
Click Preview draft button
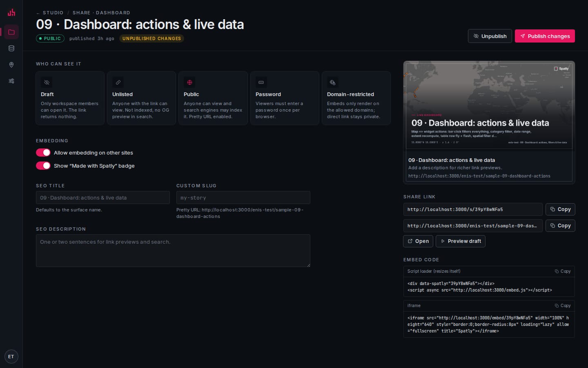pos(461,241)
